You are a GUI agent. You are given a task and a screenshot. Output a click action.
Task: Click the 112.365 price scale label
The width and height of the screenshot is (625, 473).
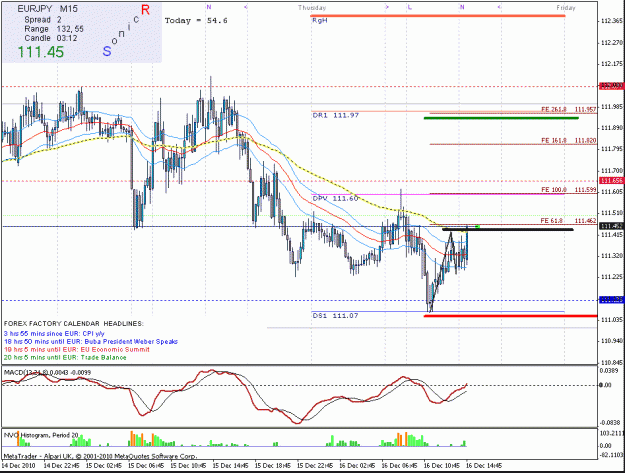611,21
